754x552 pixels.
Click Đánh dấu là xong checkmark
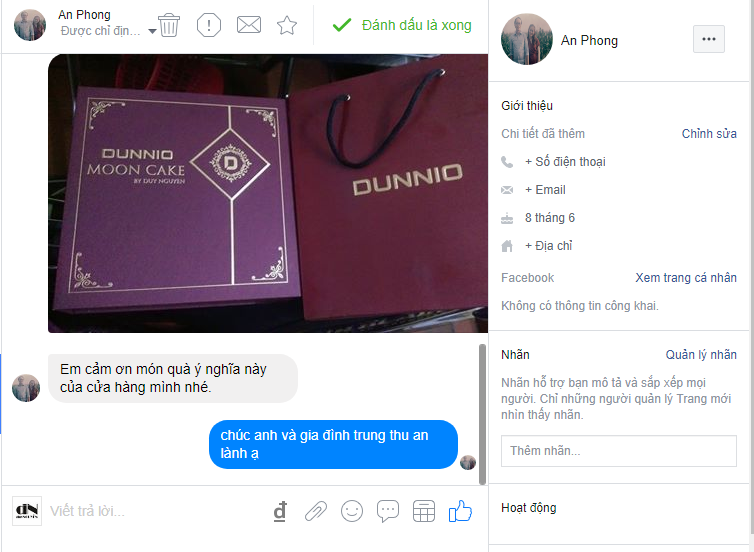402,25
